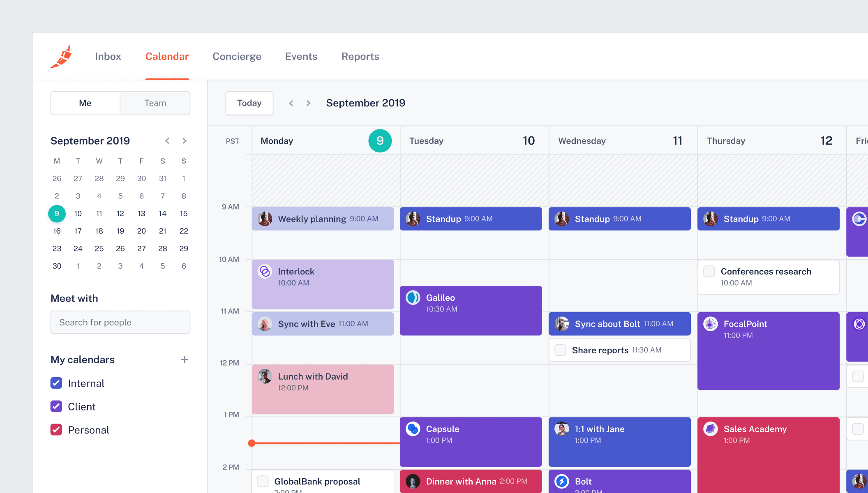Go to next month in mini calendar

[185, 141]
